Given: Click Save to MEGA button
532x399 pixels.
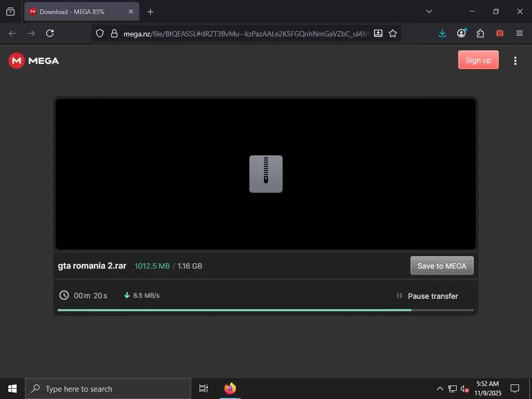Looking at the screenshot, I should point(442,265).
